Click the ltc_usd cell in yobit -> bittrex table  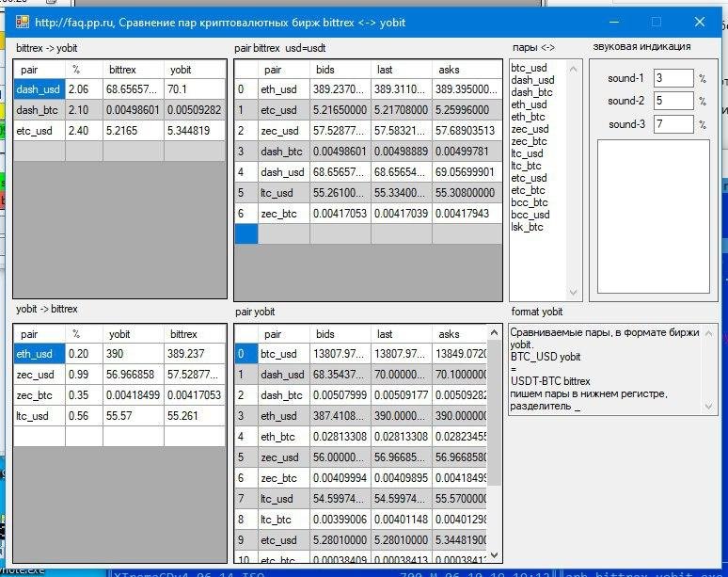tap(40, 416)
